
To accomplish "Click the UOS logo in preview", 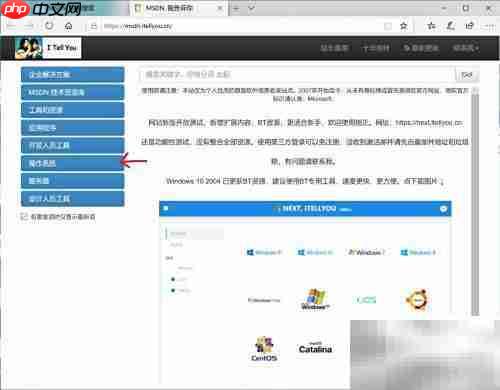I will point(366,300).
